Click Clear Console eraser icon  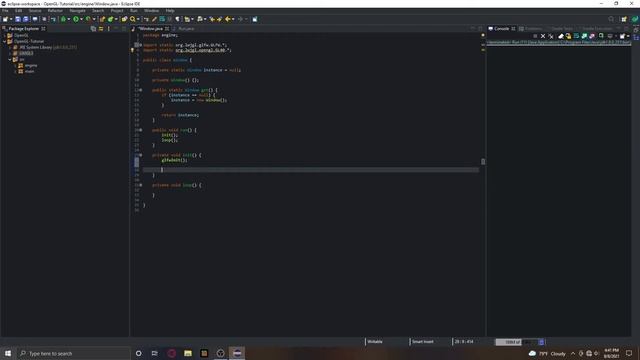561,36
